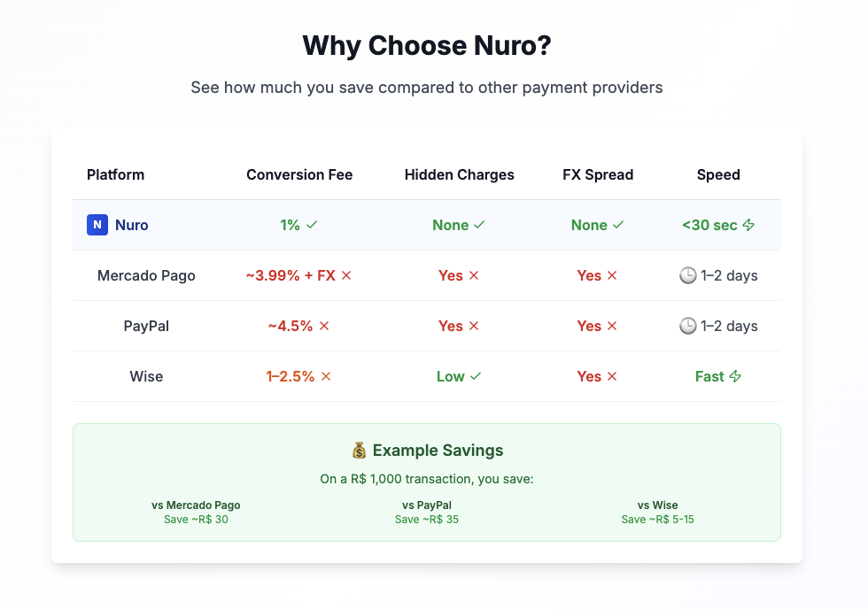Click the vs Mercado Pago label

coord(196,505)
